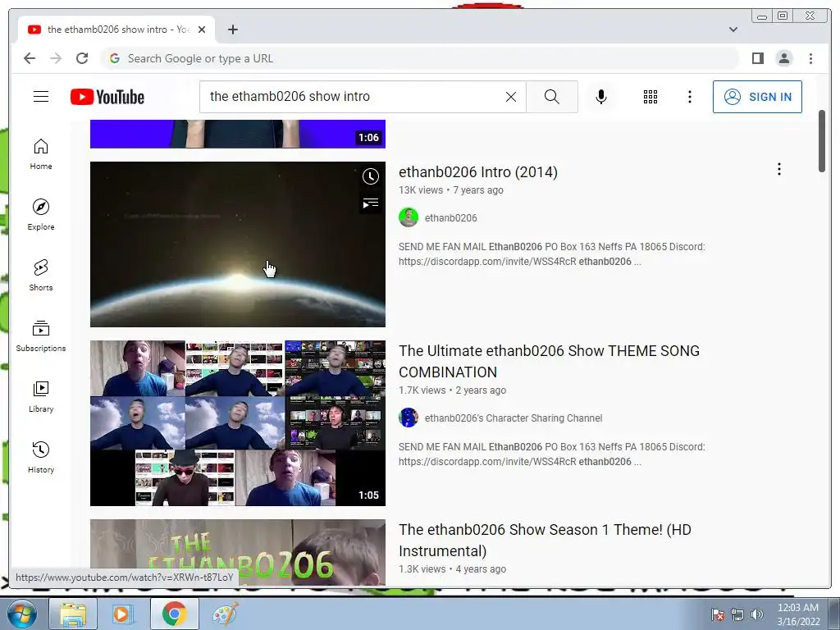Open Library in the sidebar
Viewport: 840px width, 630px height.
(41, 396)
